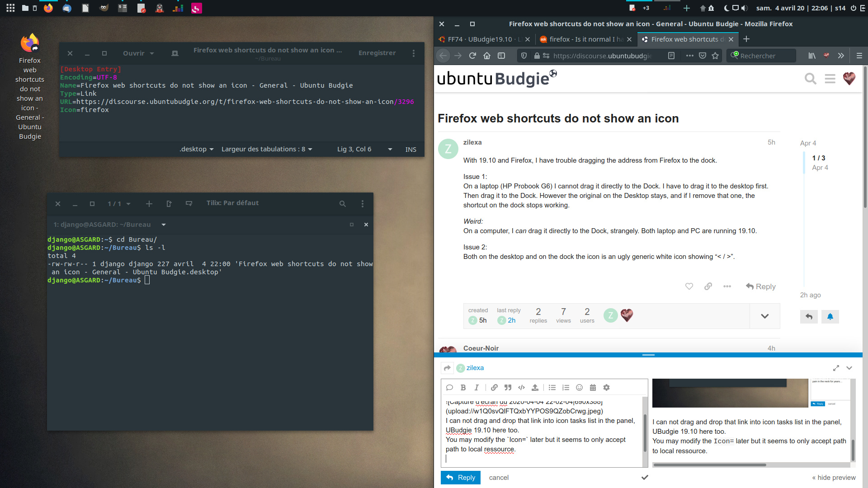868x488 pixels.
Task: Insert numbered list in the composer
Action: click(566, 388)
